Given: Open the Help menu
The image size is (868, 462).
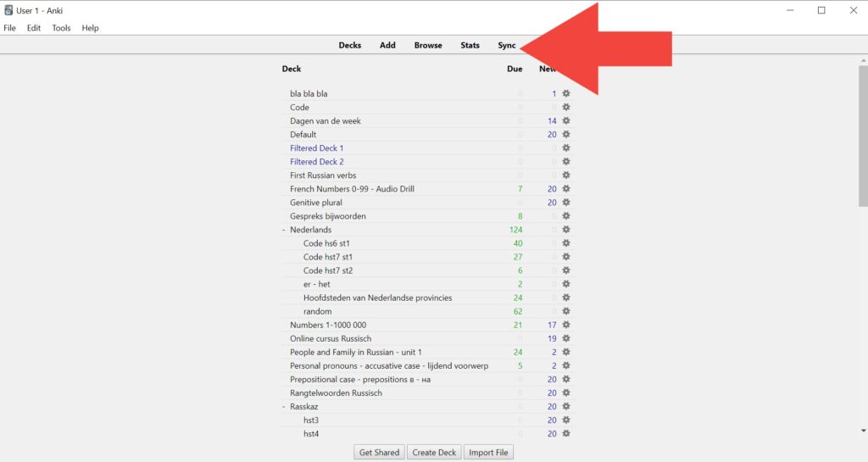Looking at the screenshot, I should pyautogui.click(x=90, y=28).
